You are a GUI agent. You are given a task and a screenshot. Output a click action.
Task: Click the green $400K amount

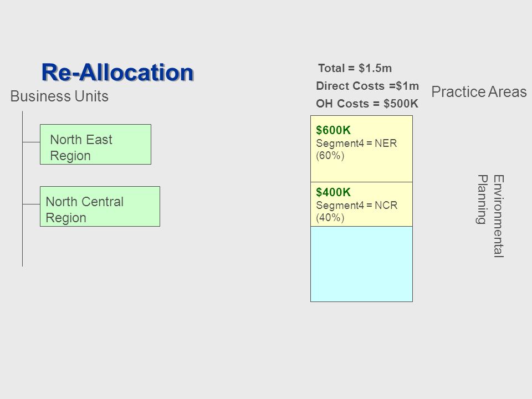pyautogui.click(x=333, y=192)
